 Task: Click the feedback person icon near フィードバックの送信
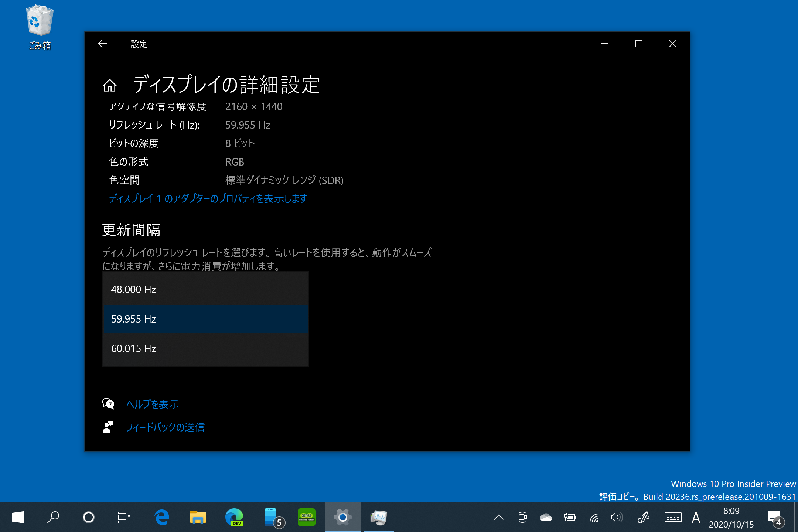(108, 427)
